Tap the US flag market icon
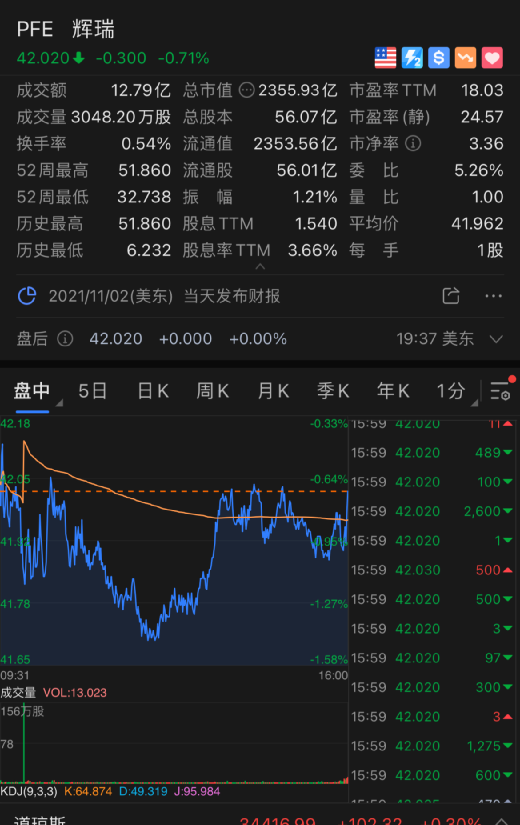 [x=385, y=58]
